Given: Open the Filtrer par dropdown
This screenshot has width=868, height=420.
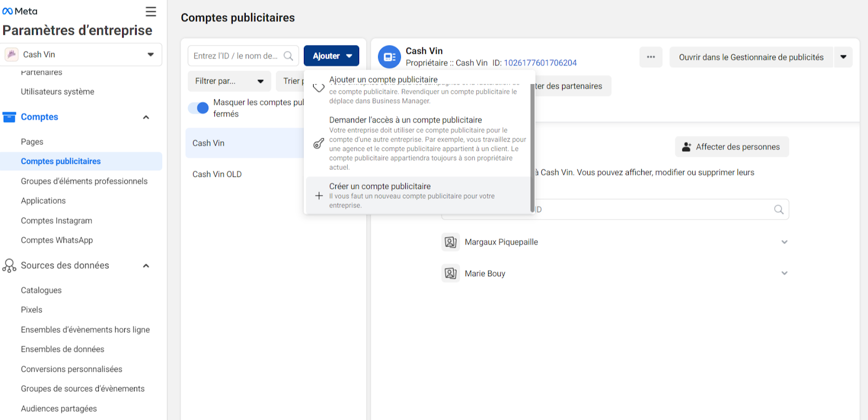Looking at the screenshot, I should (229, 81).
